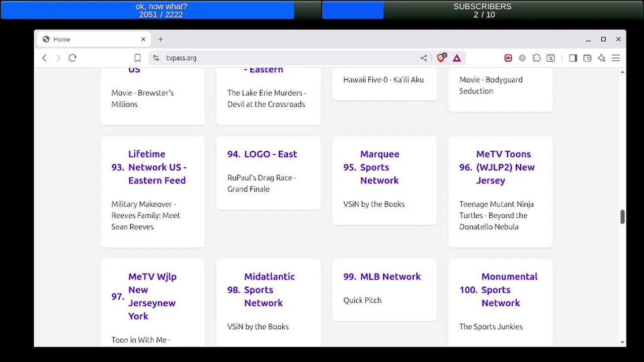Screen dimensions: 644x362
Task: Open the hamburger main menu
Action: point(615,58)
